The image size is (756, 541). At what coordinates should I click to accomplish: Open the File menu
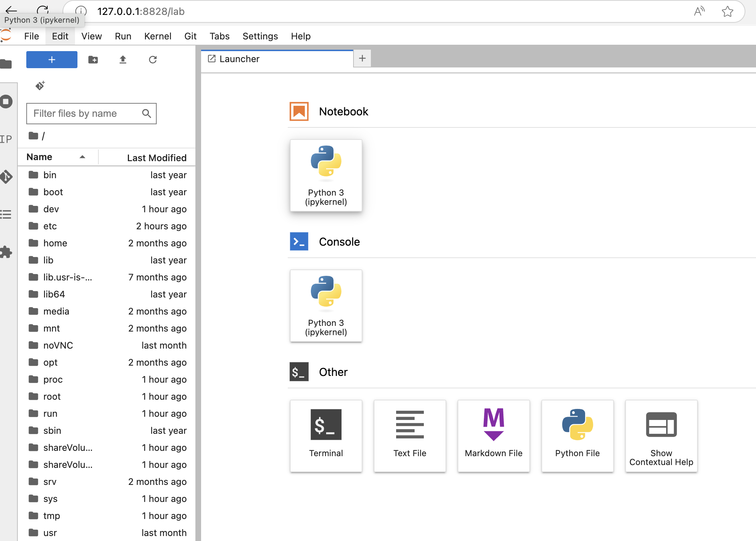click(x=32, y=36)
